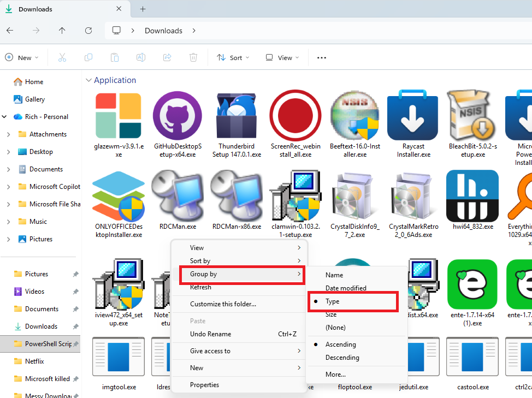Expand Microsoft Copilot folder node
Viewport: 532px width, 398px height.
[x=9, y=187]
